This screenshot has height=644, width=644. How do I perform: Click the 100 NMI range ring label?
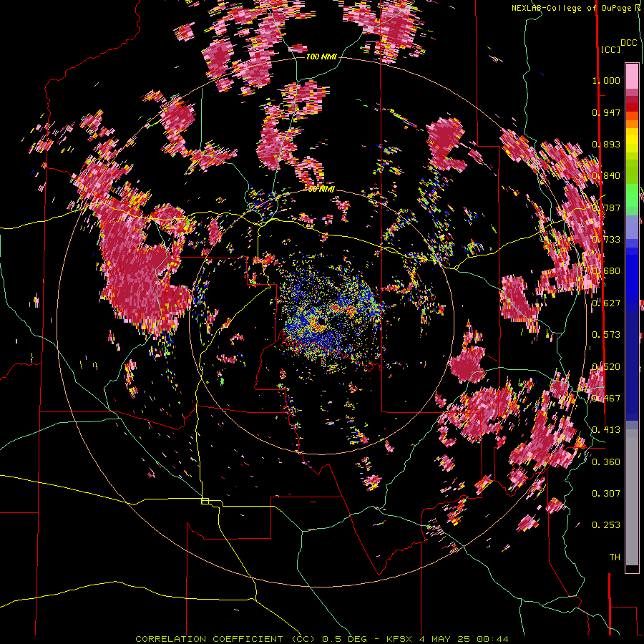(321, 57)
